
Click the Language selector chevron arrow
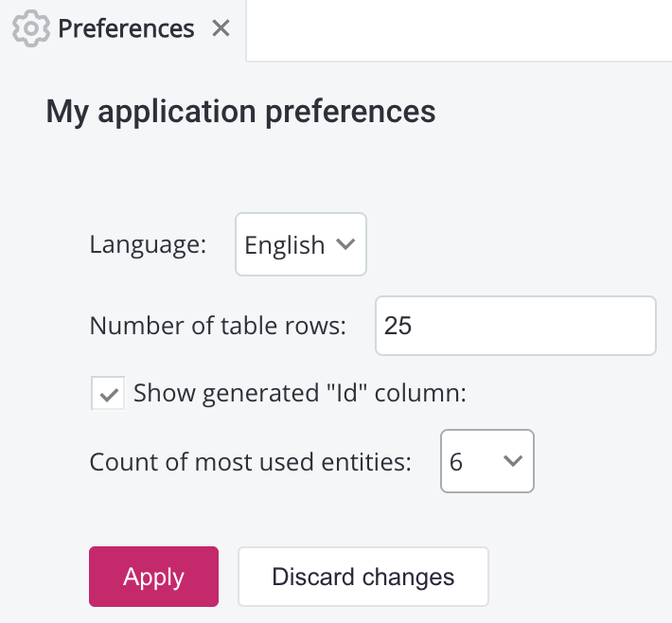coord(345,244)
